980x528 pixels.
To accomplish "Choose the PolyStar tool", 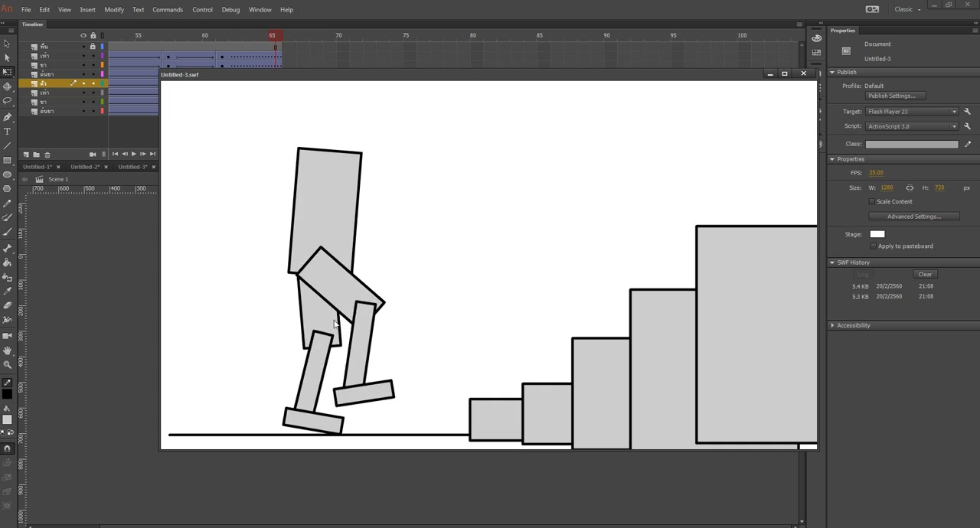I will click(x=7, y=190).
